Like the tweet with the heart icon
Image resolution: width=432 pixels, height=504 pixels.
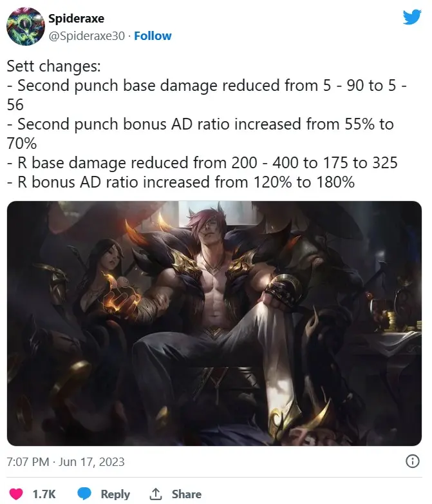click(x=15, y=494)
